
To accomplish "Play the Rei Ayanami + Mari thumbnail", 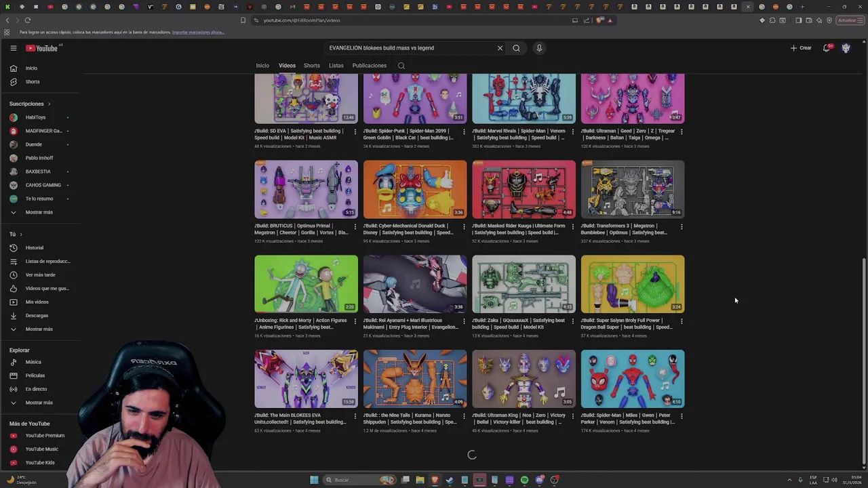I will (415, 284).
